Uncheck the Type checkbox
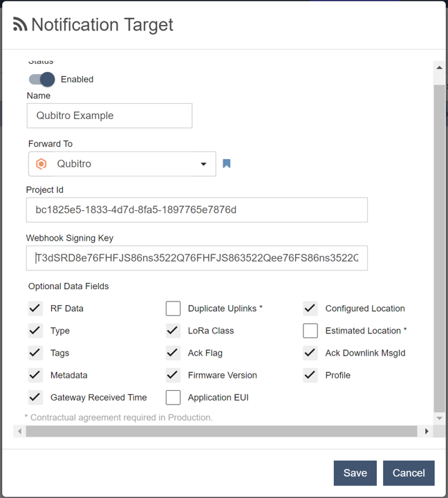This screenshot has width=448, height=498. tap(35, 331)
